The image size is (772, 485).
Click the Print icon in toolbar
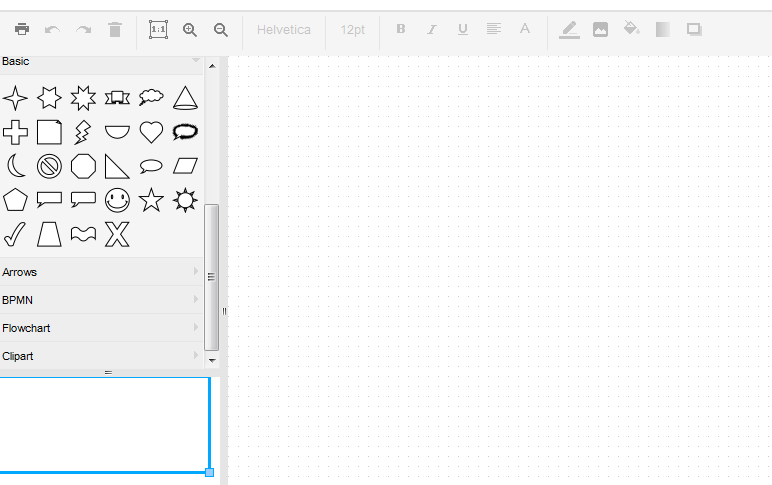tap(22, 30)
